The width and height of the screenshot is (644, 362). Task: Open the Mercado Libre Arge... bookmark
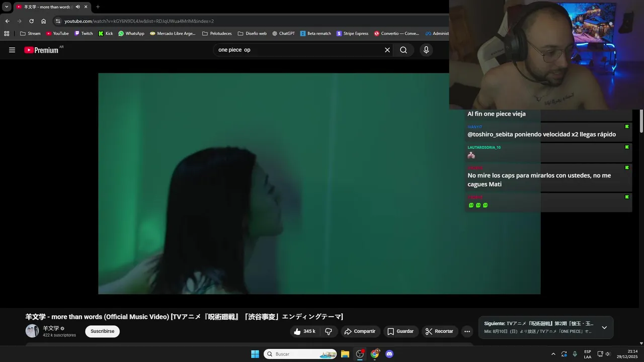click(173, 34)
